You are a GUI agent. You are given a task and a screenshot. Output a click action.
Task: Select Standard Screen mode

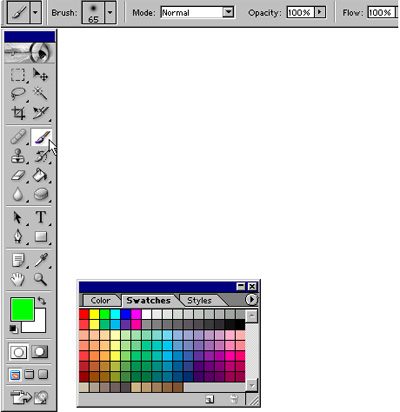(x=15, y=375)
